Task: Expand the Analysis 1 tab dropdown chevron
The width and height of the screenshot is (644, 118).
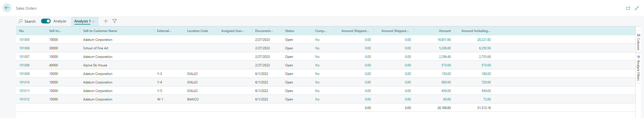Action: [x=94, y=21]
